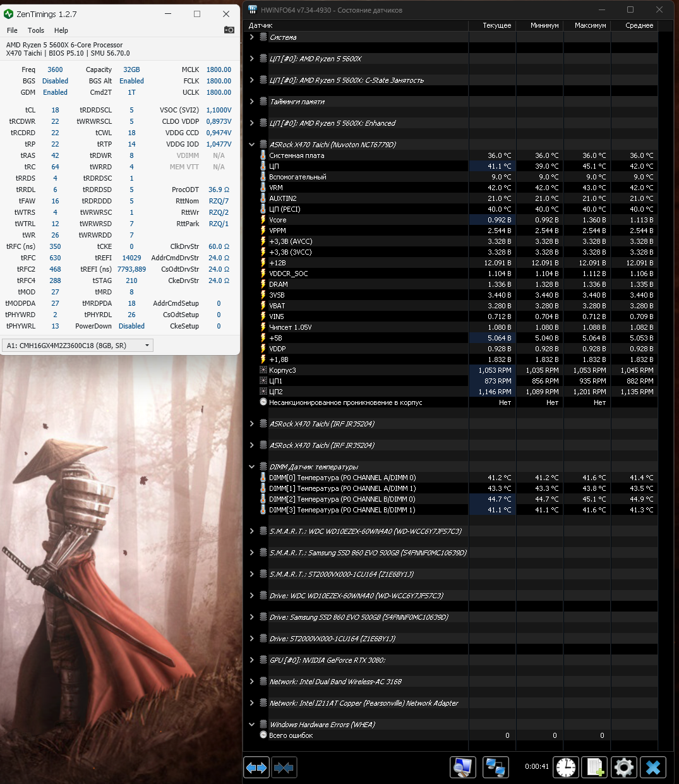
Task: Select the DIMM[3] Температура row
Action: [451, 510]
